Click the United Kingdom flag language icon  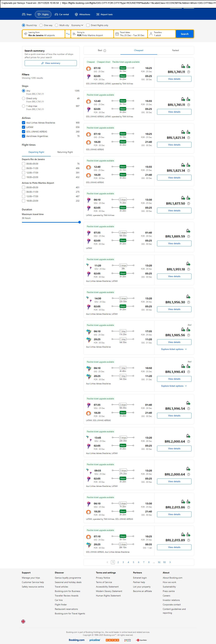(23, 621)
